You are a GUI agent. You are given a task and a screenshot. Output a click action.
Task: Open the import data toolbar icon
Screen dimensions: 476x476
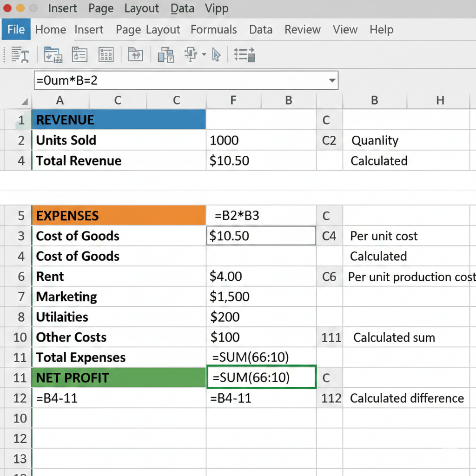click(53, 54)
